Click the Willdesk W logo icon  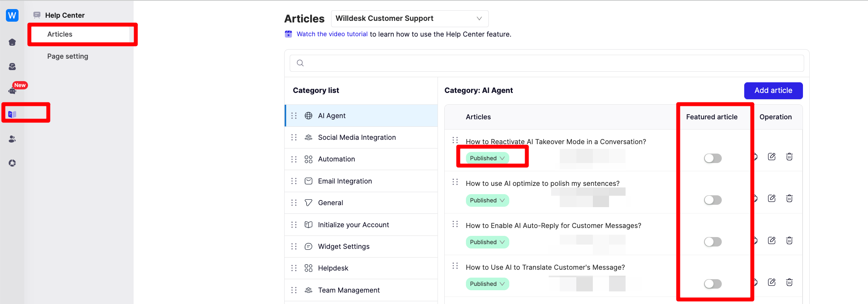[x=12, y=15]
